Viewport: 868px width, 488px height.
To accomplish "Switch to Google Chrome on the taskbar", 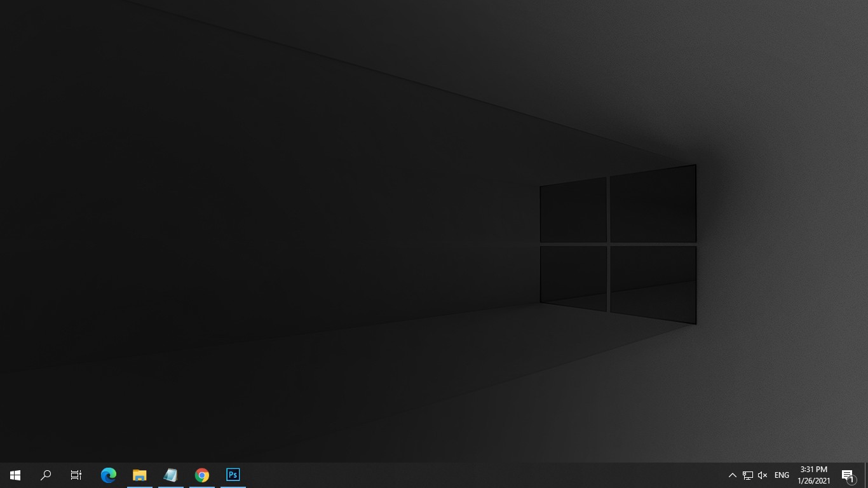I will 202,475.
